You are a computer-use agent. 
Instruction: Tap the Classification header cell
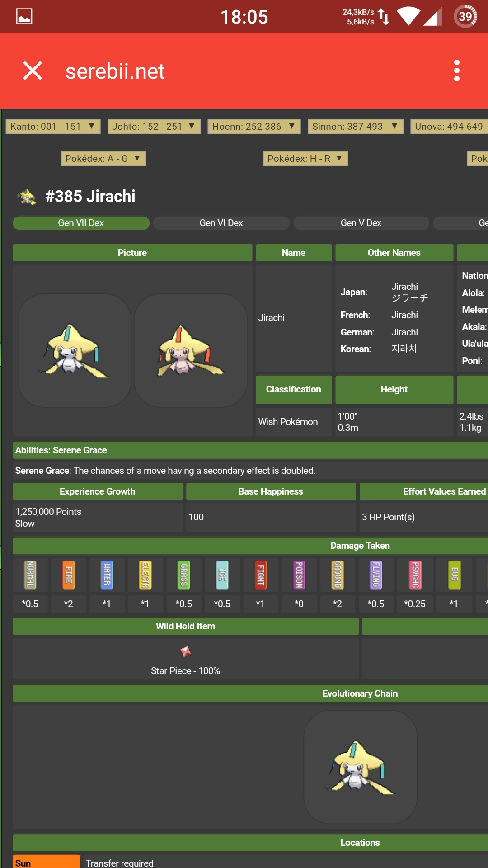tap(294, 389)
